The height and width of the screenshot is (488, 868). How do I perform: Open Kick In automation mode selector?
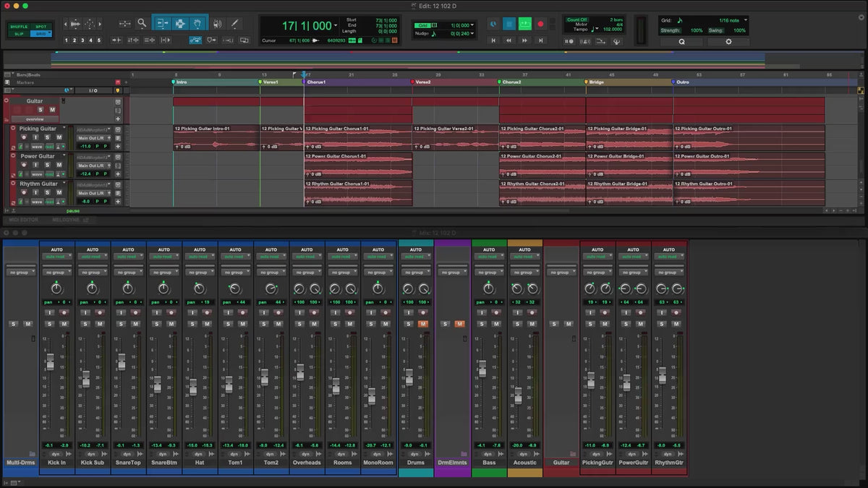[57, 256]
